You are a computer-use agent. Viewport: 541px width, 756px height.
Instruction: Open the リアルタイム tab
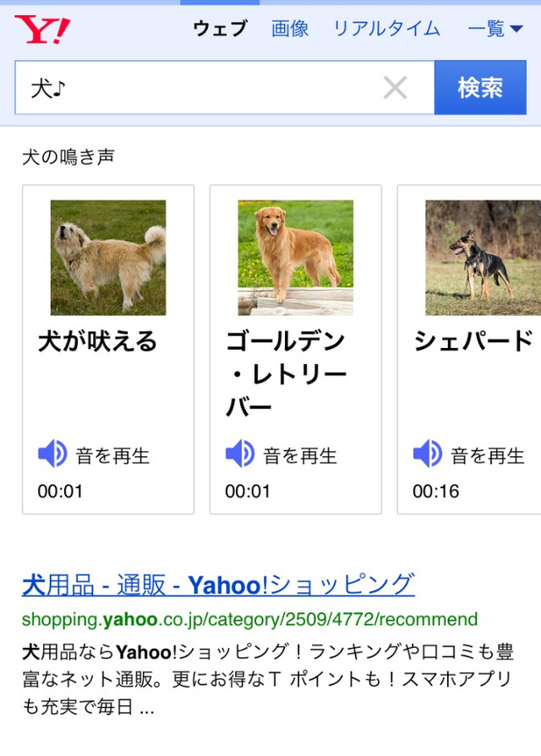[x=386, y=29]
